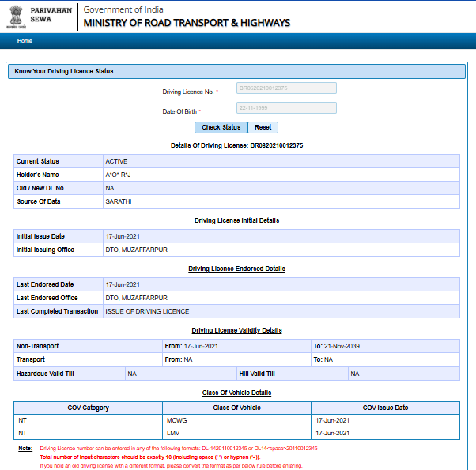476x470 pixels.
Task: Select SARATHI in the Source Of Data row
Action: click(x=119, y=201)
